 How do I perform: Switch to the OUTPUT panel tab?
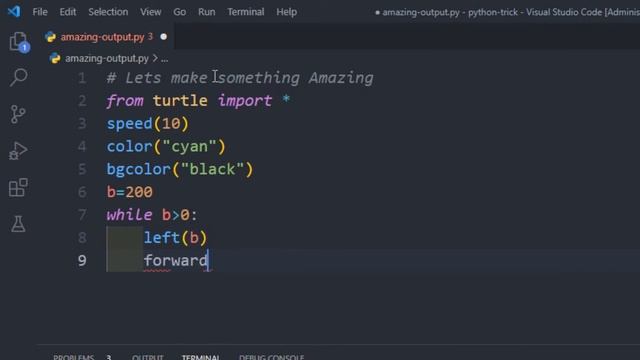tap(148, 357)
